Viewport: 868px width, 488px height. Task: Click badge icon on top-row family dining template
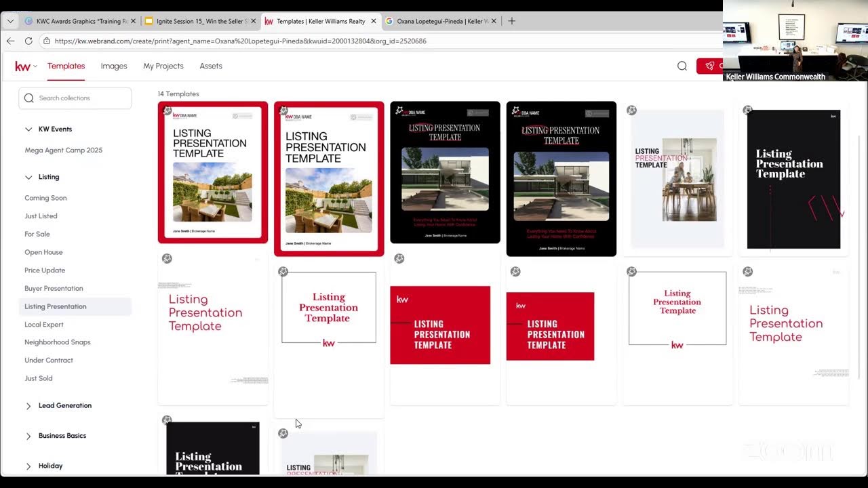(x=631, y=110)
